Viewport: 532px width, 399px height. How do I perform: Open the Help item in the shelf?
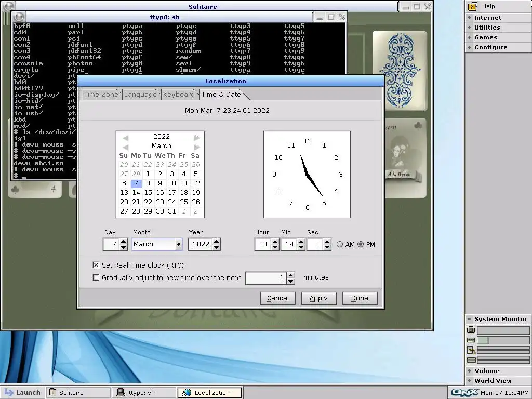(498, 6)
